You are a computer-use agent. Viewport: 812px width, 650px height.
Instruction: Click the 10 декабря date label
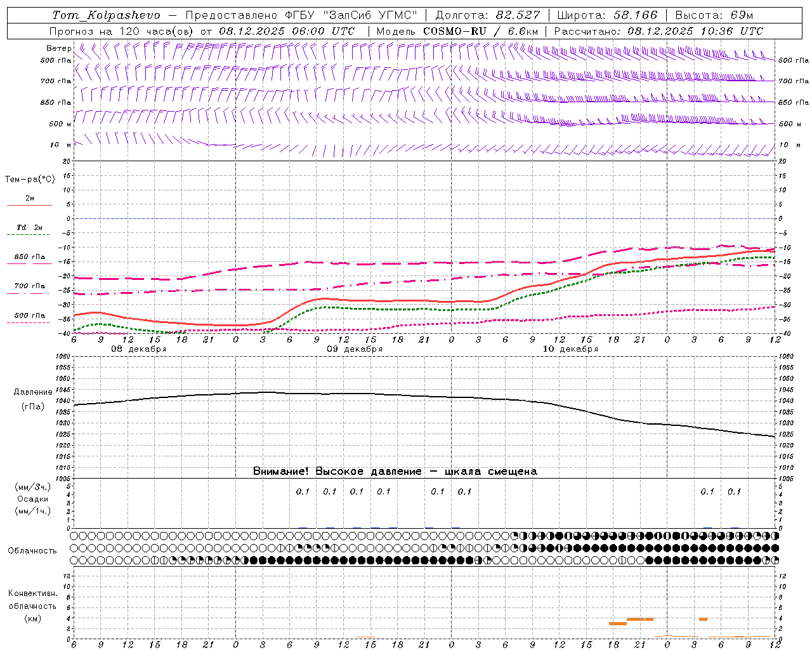pyautogui.click(x=570, y=349)
